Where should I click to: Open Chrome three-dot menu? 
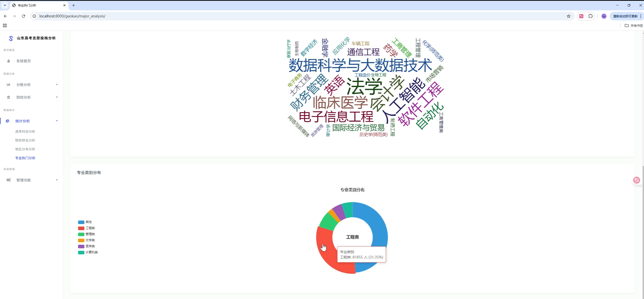coord(641,16)
